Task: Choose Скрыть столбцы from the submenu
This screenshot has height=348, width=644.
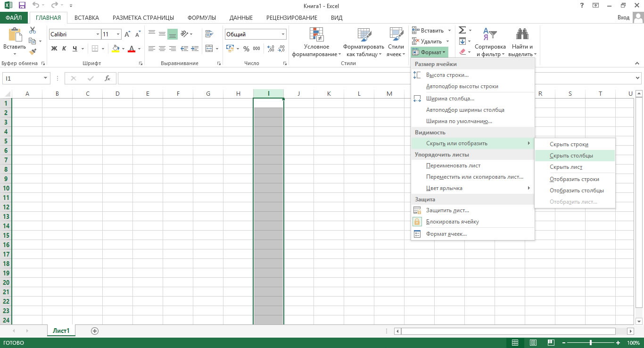Action: pyautogui.click(x=571, y=156)
